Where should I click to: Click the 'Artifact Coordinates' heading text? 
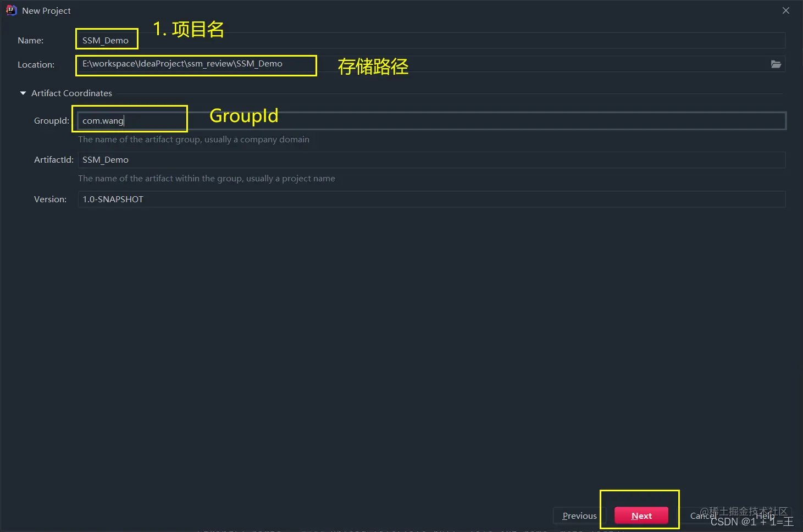point(71,93)
